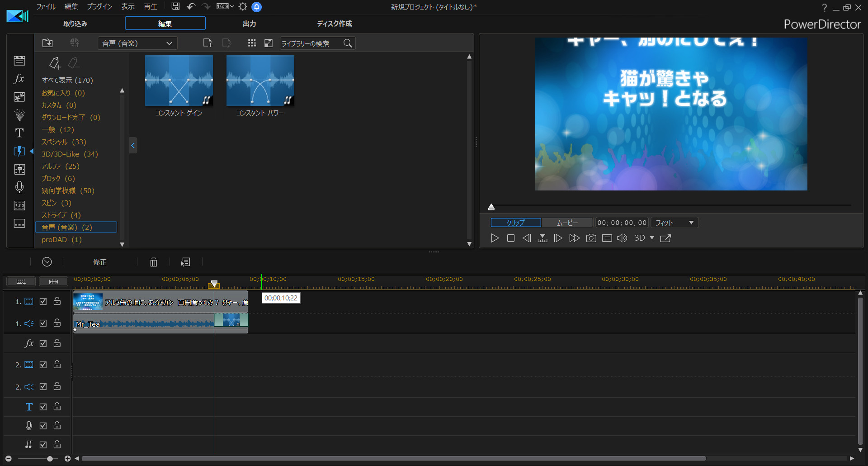Click the tag list scroll-down arrow
Viewport: 868px width, 466px height.
coord(122,244)
